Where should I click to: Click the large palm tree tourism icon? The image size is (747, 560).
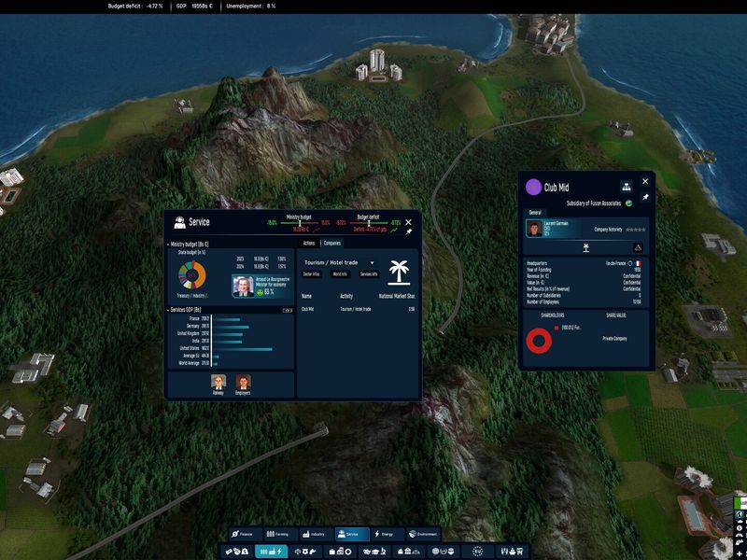pyautogui.click(x=400, y=273)
